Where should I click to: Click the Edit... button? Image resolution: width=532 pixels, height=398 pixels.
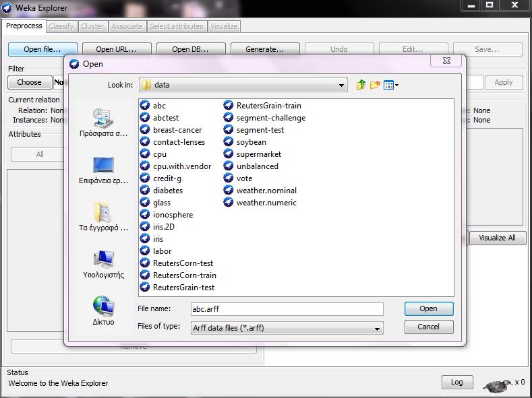pyautogui.click(x=413, y=49)
